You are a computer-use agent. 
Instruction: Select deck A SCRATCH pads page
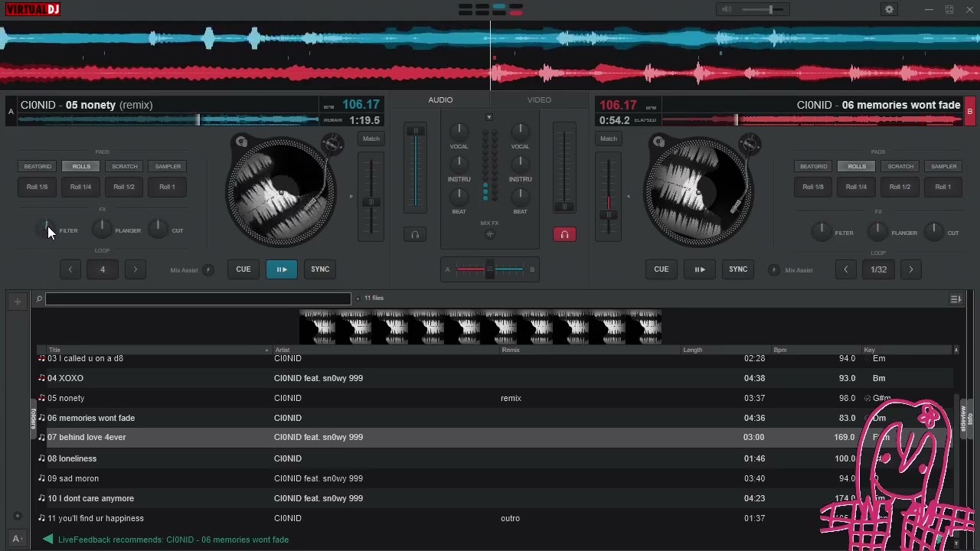[x=125, y=166]
